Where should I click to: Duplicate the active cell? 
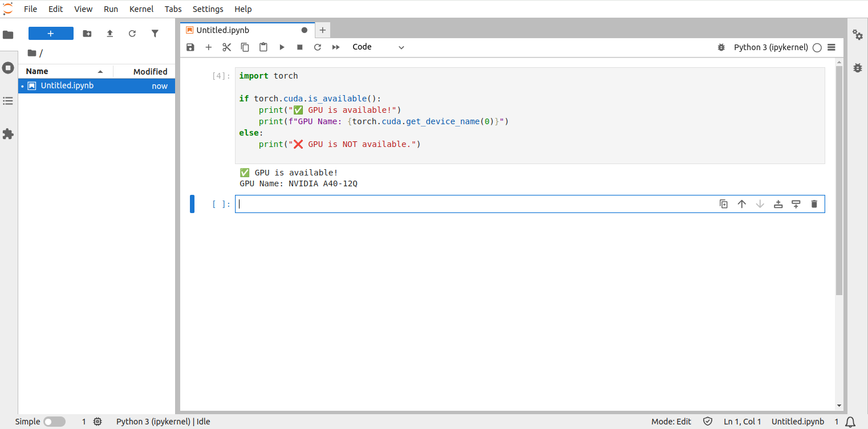tap(724, 204)
